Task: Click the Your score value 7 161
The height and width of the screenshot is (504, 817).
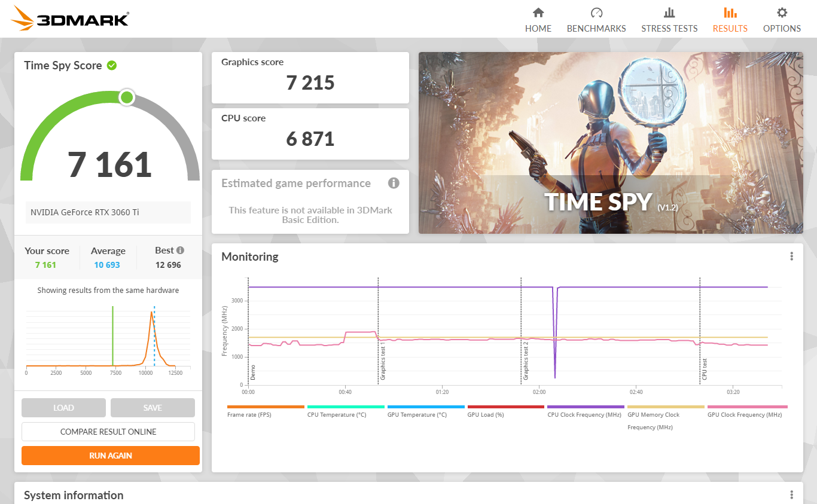Action: click(45, 265)
